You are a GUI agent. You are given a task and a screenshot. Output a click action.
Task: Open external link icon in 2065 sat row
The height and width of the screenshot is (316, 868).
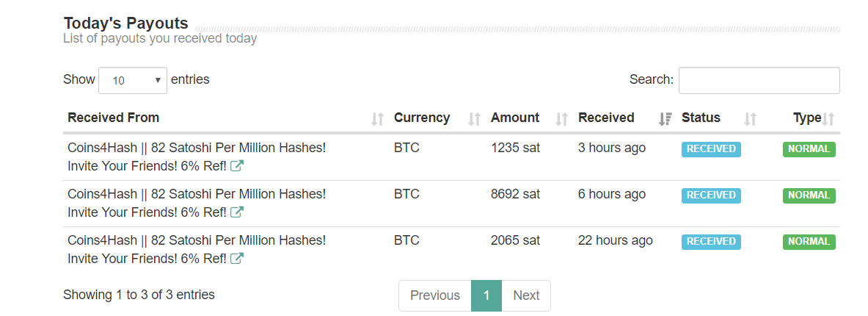pos(237,259)
